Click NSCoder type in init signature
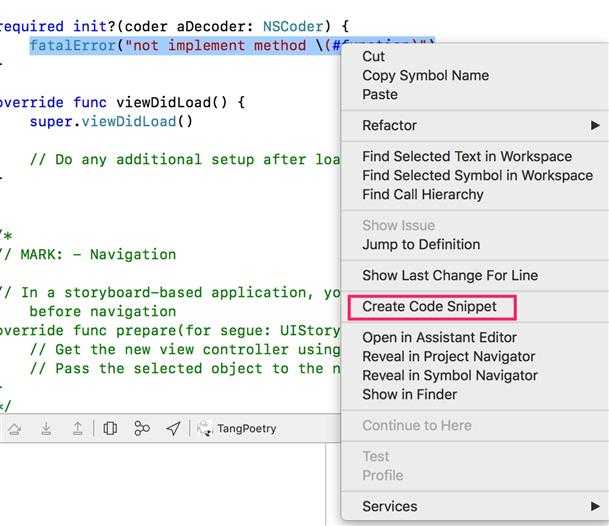 coord(293,26)
